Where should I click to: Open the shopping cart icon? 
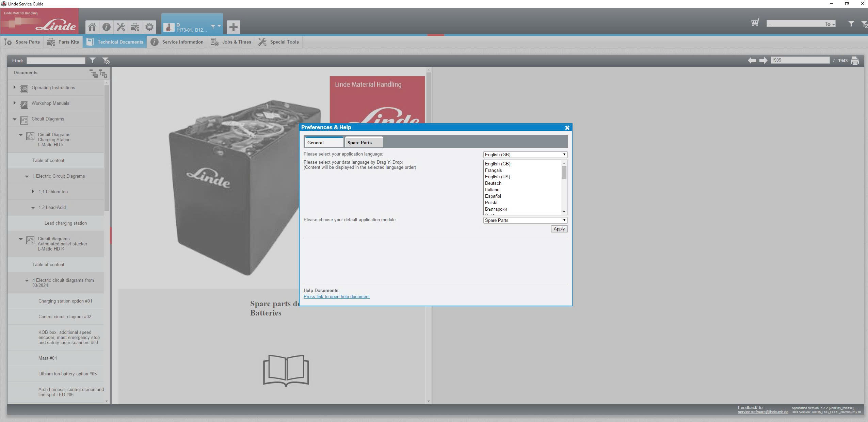(x=755, y=23)
